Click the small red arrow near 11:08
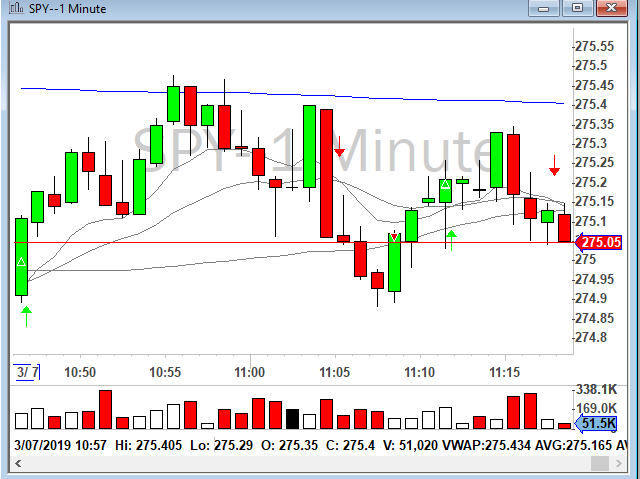The image size is (640, 479). pos(395,237)
